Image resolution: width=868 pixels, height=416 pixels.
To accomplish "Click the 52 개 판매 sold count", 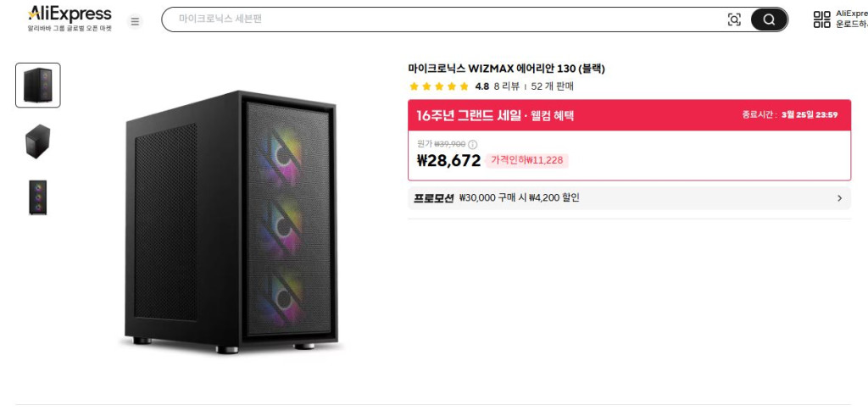I will 552,86.
